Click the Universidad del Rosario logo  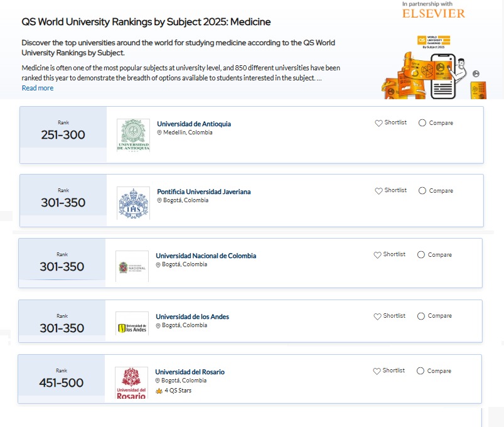click(131, 383)
